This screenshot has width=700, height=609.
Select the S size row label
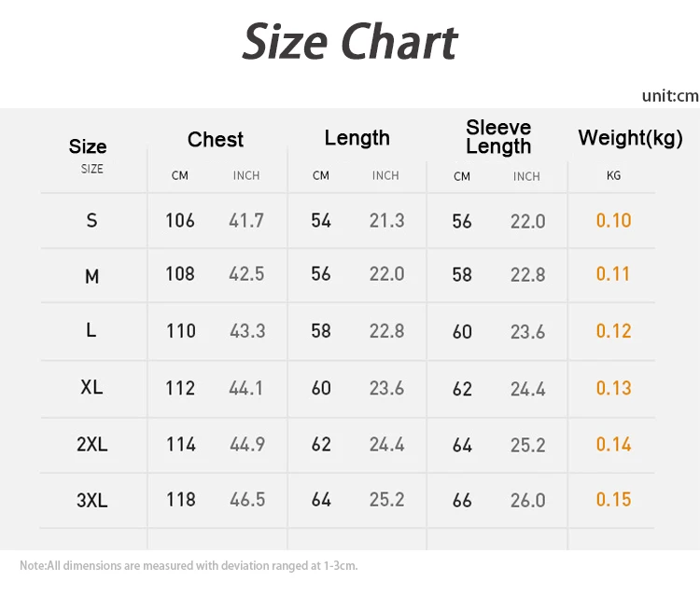tap(91, 221)
